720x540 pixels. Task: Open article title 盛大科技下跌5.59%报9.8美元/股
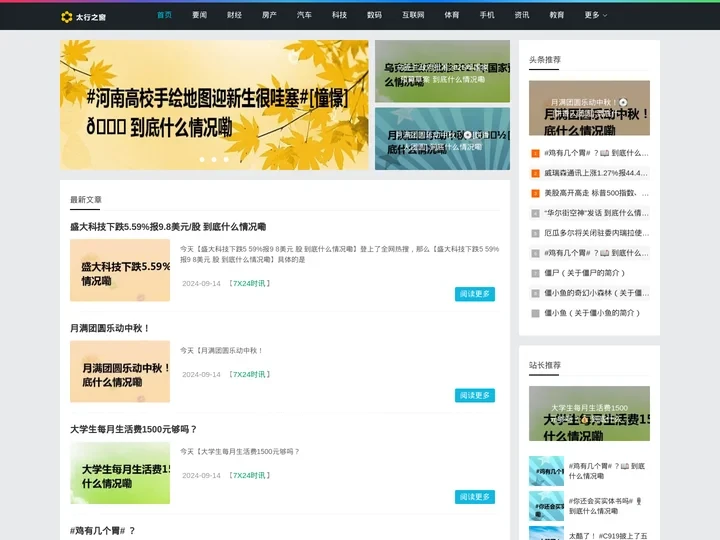168,227
